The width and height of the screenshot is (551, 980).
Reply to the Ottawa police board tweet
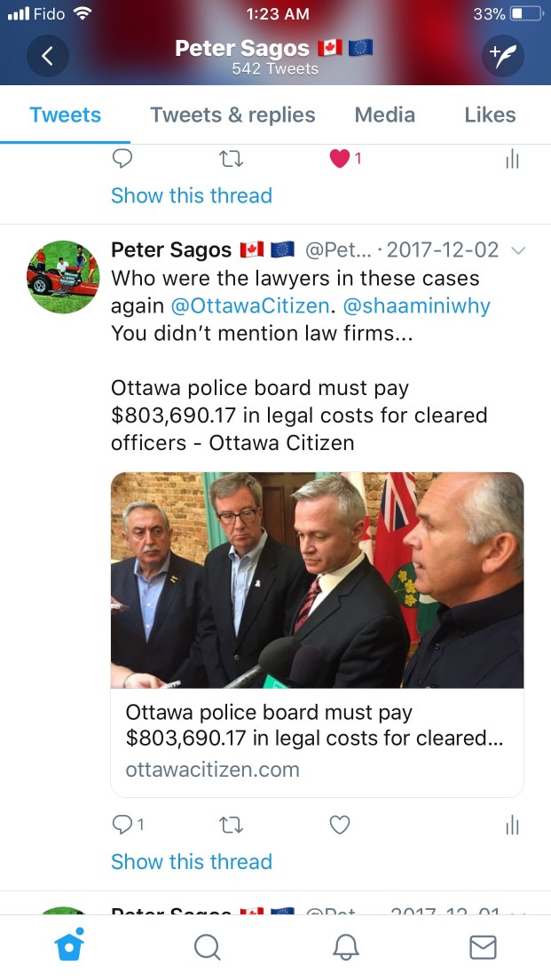click(128, 825)
